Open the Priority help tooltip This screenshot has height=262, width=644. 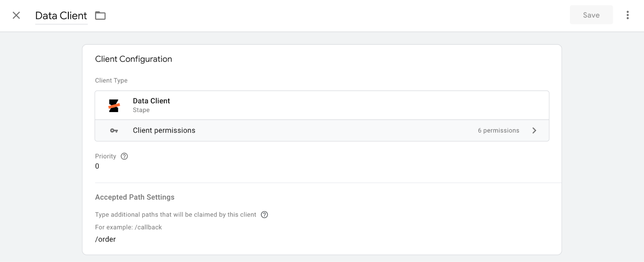click(x=124, y=156)
